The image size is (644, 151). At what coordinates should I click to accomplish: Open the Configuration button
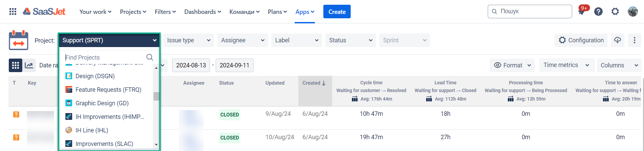coord(581,40)
